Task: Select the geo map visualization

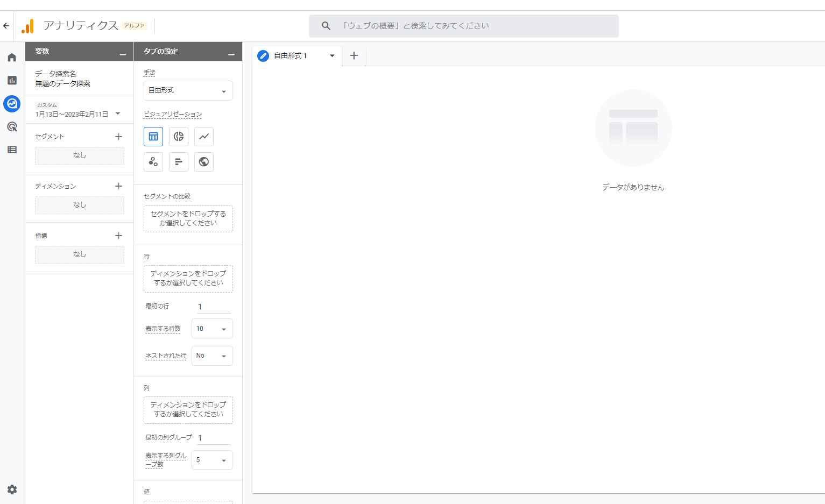Action: tap(204, 162)
